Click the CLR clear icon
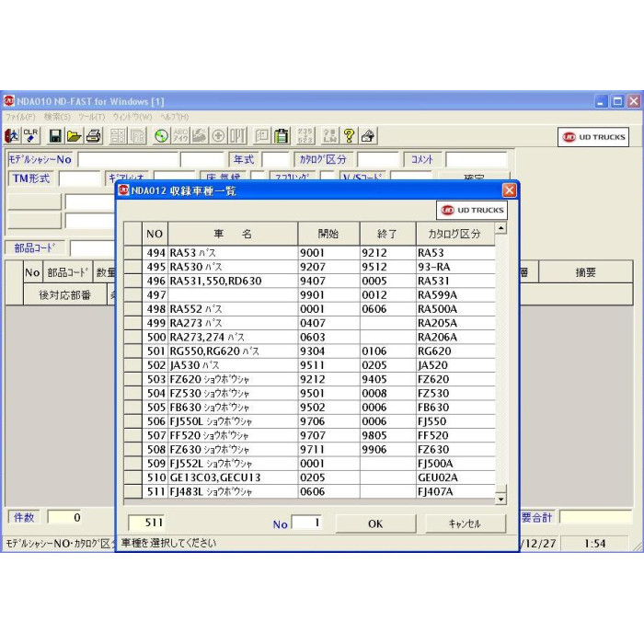The image size is (644, 644). 30,135
